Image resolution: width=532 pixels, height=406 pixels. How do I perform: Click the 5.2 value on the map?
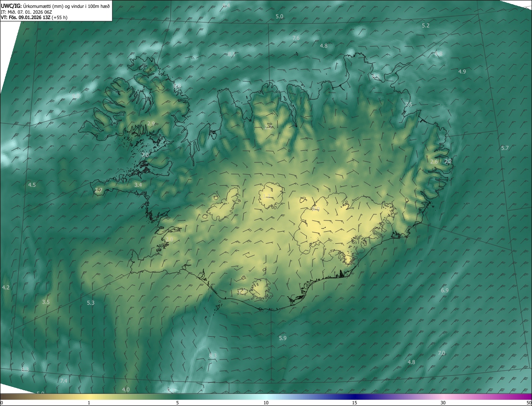pyautogui.click(x=426, y=26)
